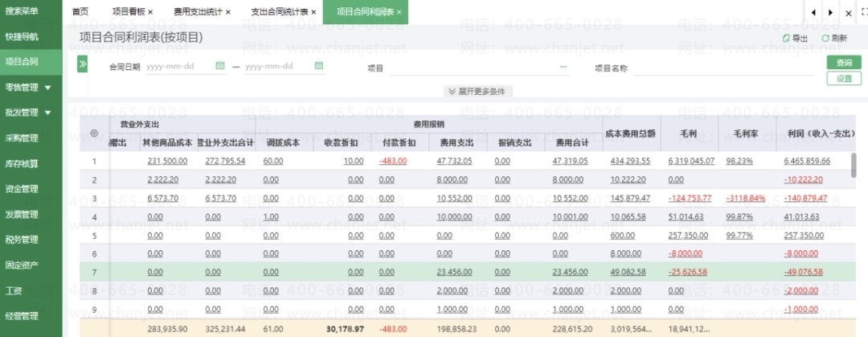Open 库存核算 in the sidebar
The width and height of the screenshot is (868, 337).
[22, 163]
